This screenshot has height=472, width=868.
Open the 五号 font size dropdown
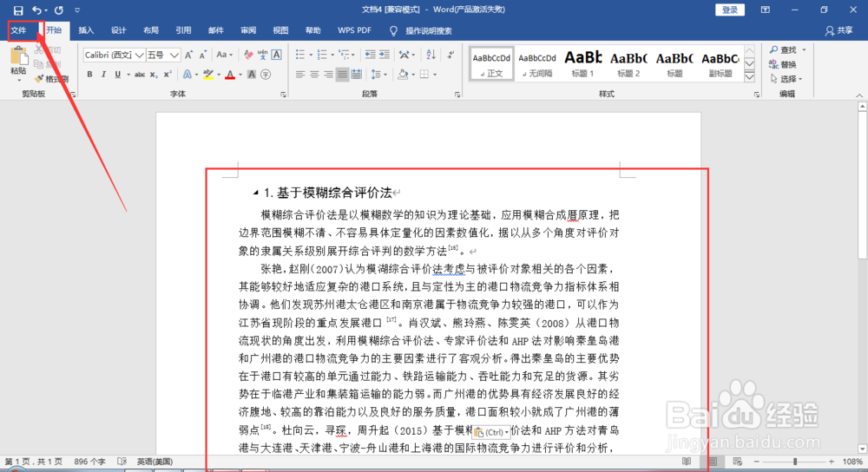pyautogui.click(x=174, y=55)
